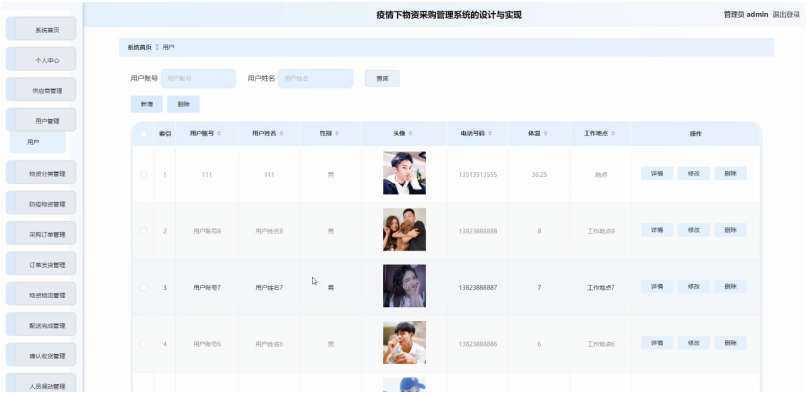Sort by the 用户账号 column sort icon

coord(219,134)
